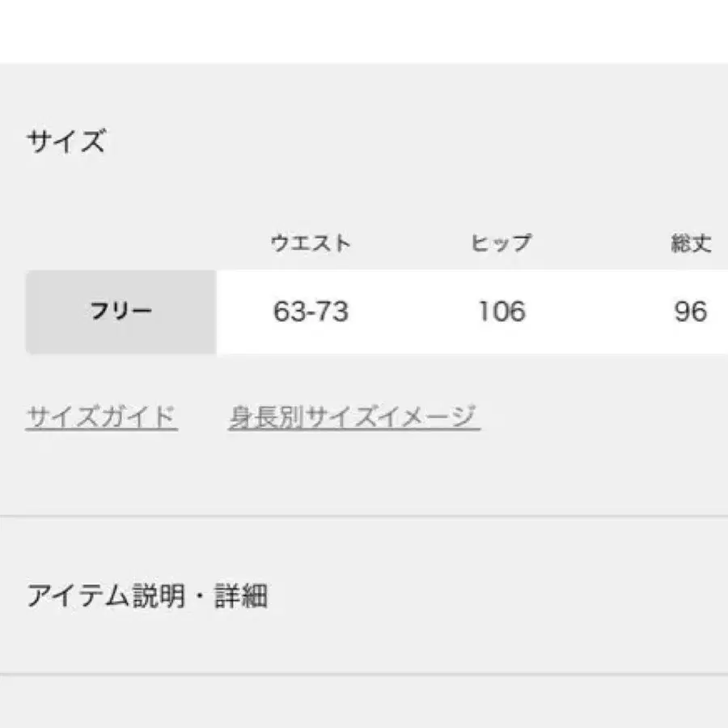The image size is (728, 728).
Task: Expand the アイテム説明・詳細 section
Action: click(x=147, y=597)
